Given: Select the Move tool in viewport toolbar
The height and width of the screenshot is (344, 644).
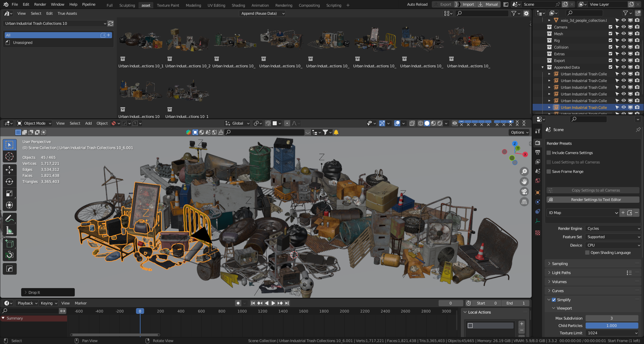Looking at the screenshot, I should (x=9, y=170).
